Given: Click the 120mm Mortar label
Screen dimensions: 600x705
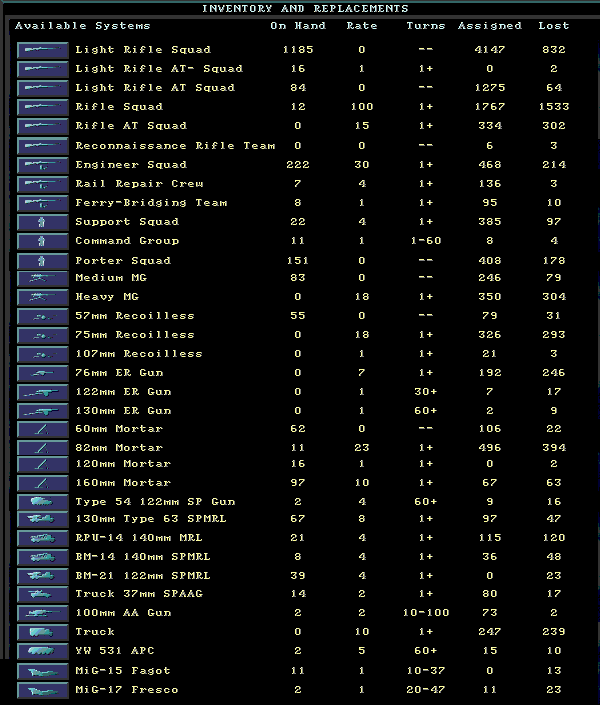Looking at the screenshot, I should pyautogui.click(x=123, y=464).
